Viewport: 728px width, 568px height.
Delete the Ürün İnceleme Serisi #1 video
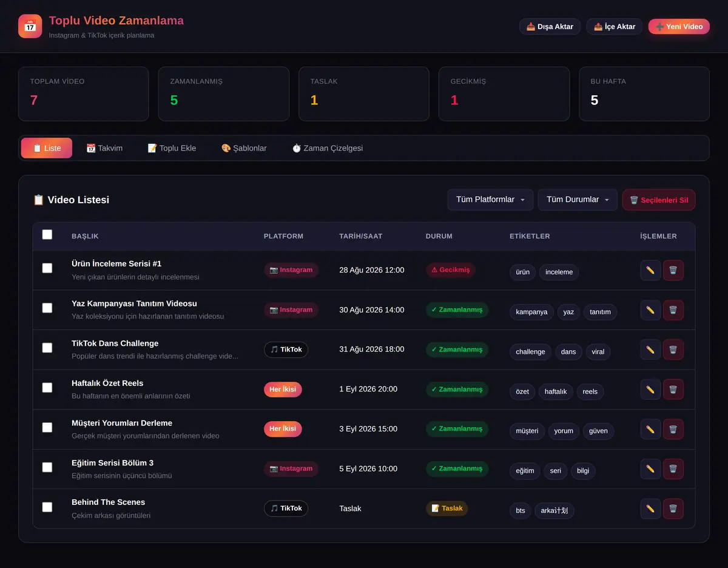tap(673, 271)
